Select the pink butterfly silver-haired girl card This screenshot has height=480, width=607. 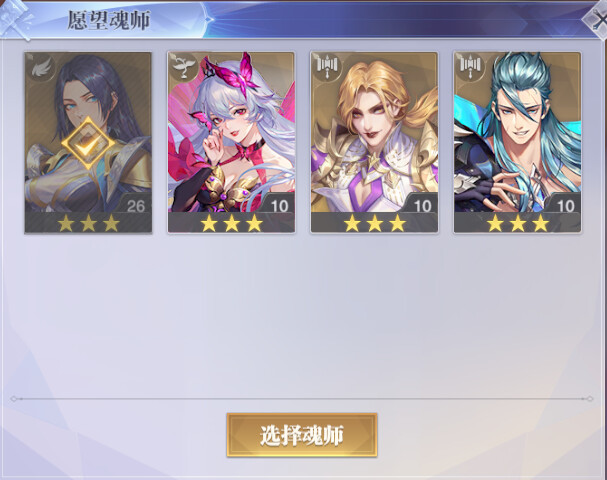click(x=231, y=142)
